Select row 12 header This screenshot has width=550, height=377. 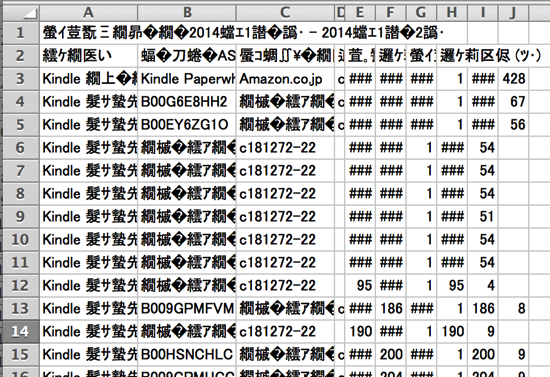21,285
